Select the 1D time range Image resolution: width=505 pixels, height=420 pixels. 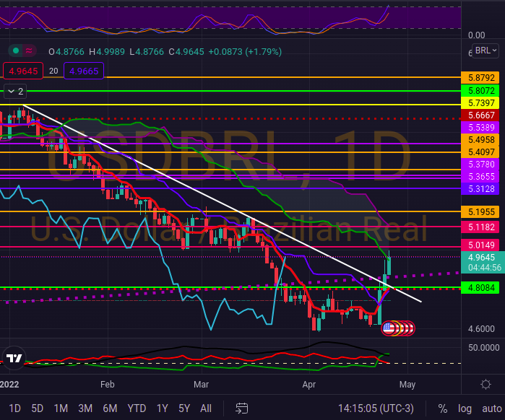[14, 408]
